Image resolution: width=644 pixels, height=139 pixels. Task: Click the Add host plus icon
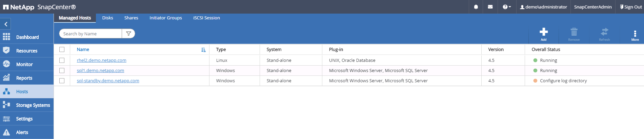544,32
